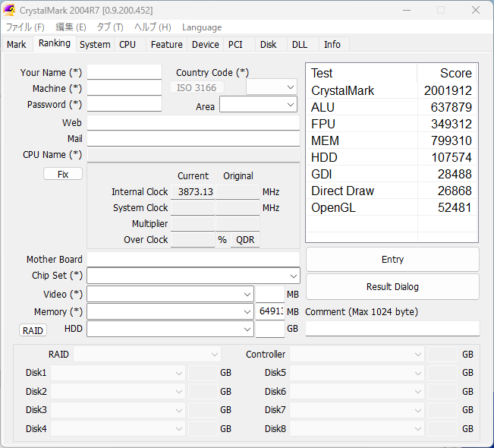Minimize the CrystalMark window
The width and height of the screenshot is (494, 448).
(x=407, y=10)
